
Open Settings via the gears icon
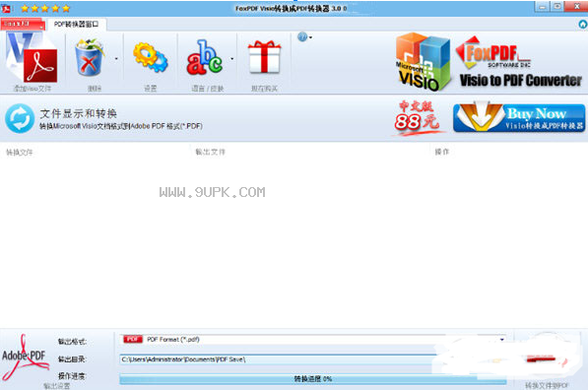click(150, 57)
